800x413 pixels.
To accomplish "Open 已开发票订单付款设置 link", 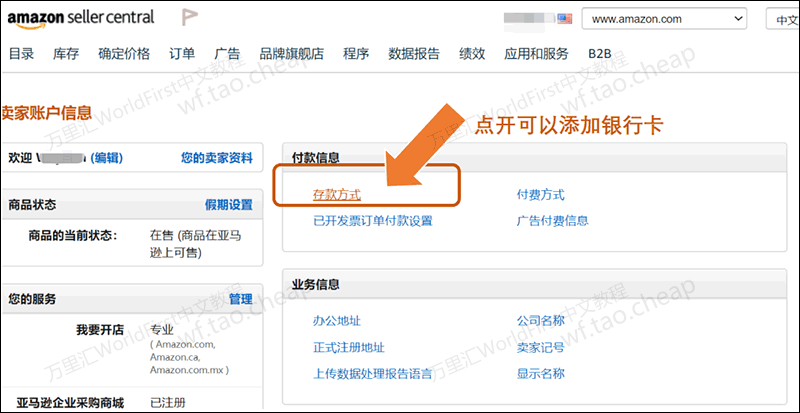I will pos(373,221).
